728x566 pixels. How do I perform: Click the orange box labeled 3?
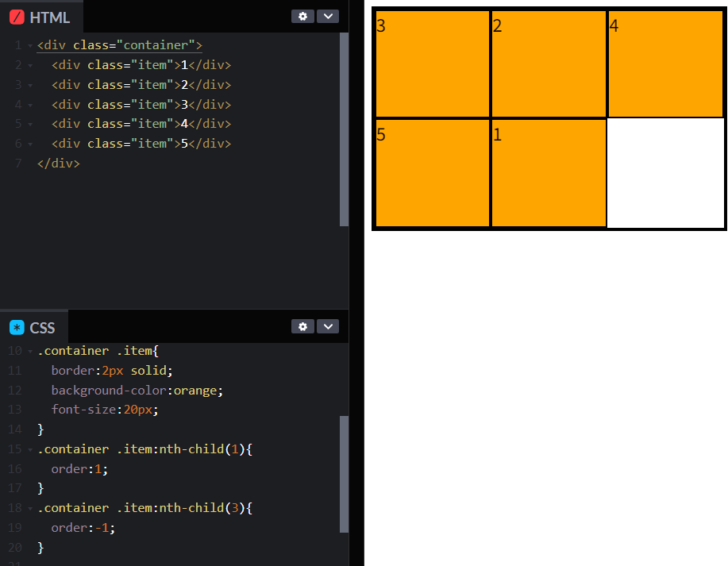(x=432, y=64)
